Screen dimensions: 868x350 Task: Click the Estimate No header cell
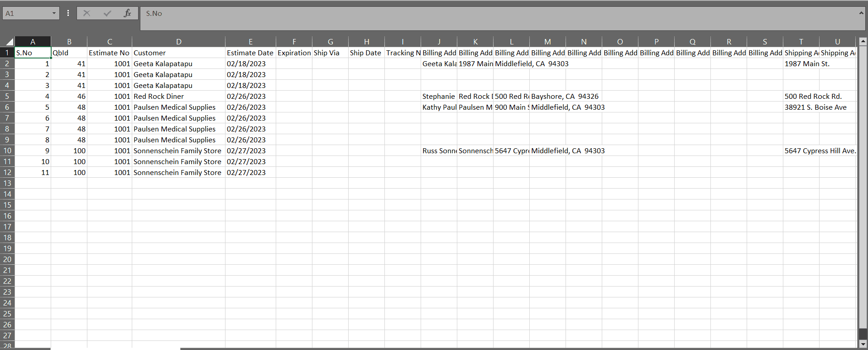click(110, 53)
